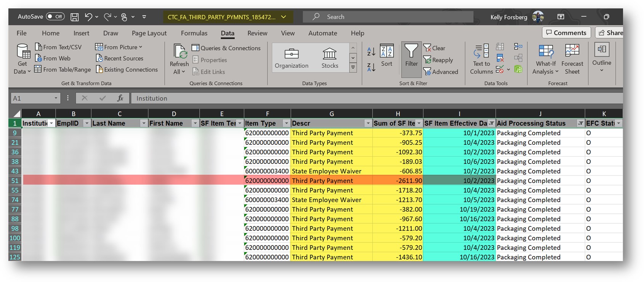Click Sort Z to A icon
The width and height of the screenshot is (644, 282).
pos(371,67)
